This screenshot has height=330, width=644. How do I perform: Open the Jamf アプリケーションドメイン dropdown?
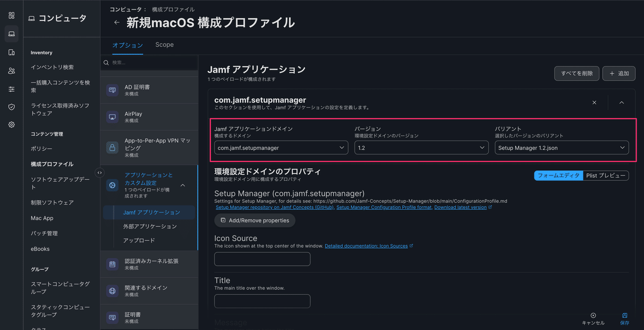281,146
